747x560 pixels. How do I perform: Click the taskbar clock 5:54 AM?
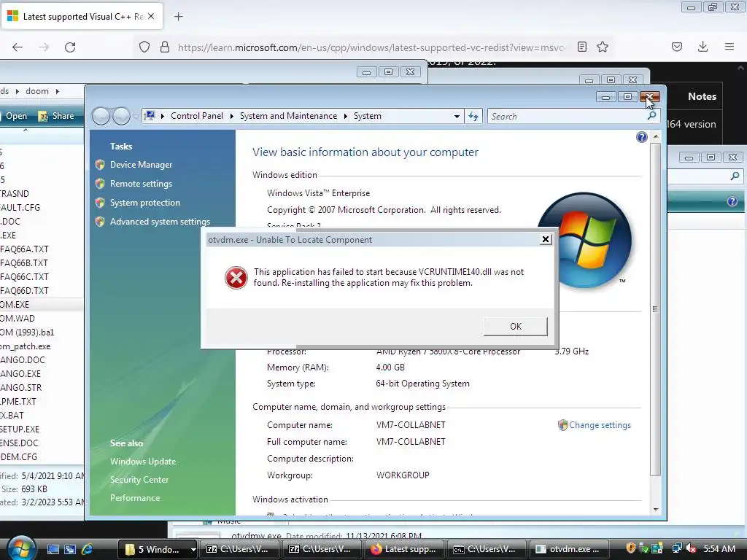pyautogui.click(x=719, y=549)
